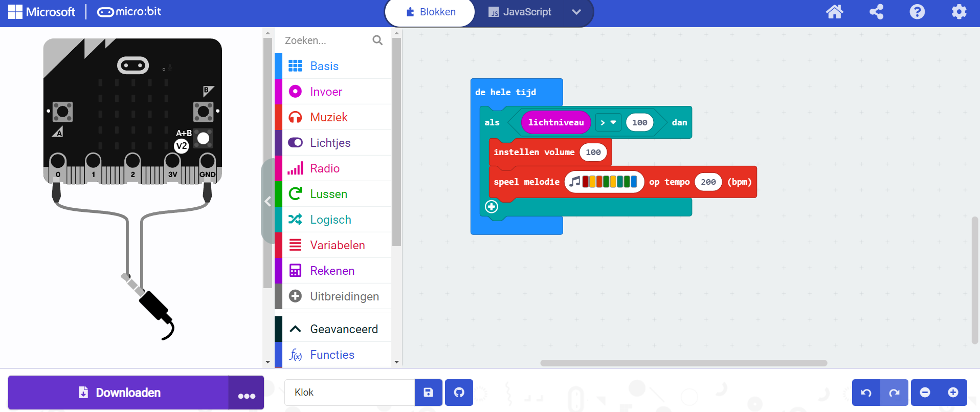Open the Functies block category
Screen dimensions: 980x412
coord(333,355)
